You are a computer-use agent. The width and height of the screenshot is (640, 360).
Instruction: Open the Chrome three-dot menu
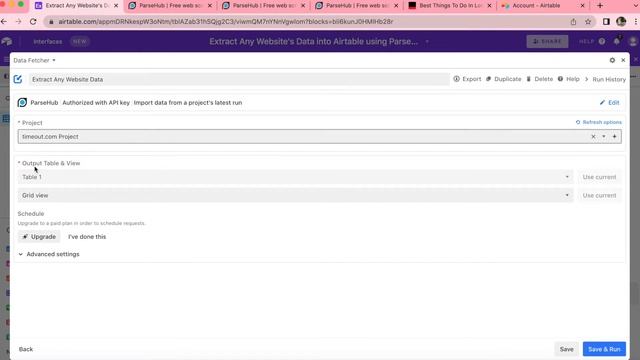(x=636, y=22)
